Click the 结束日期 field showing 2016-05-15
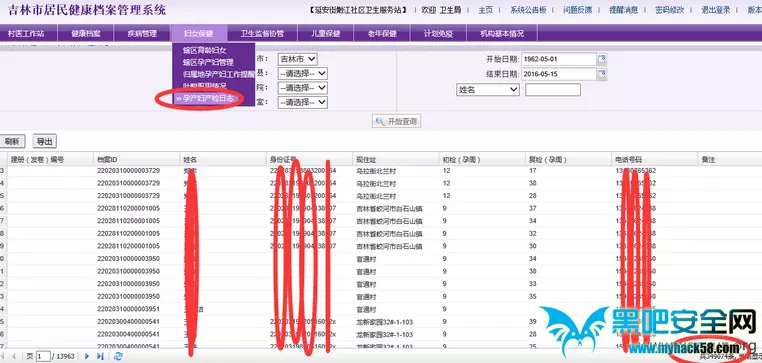Image resolution: width=762 pixels, height=363 pixels. (x=558, y=74)
